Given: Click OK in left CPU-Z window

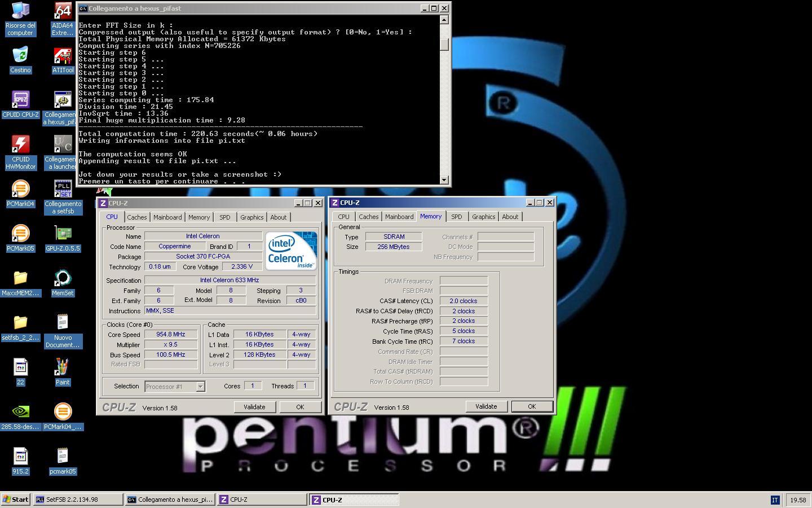Looking at the screenshot, I should tap(300, 407).
